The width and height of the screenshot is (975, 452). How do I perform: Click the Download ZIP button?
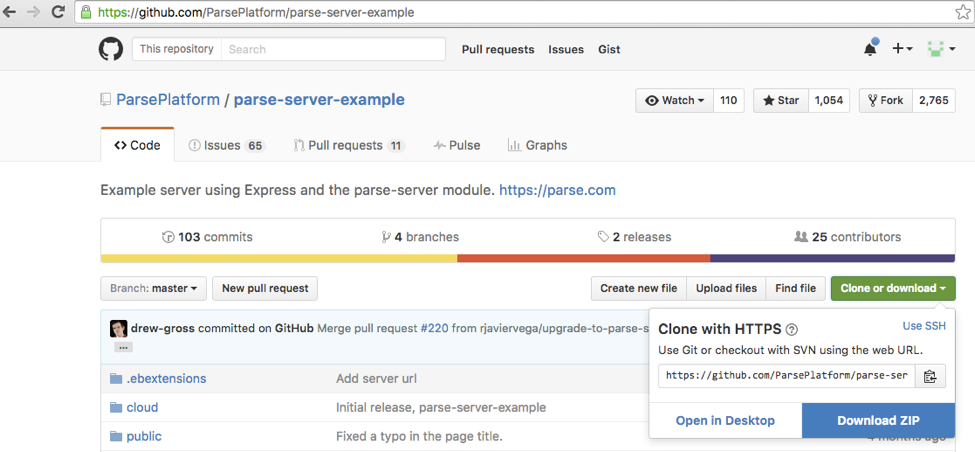point(879,421)
